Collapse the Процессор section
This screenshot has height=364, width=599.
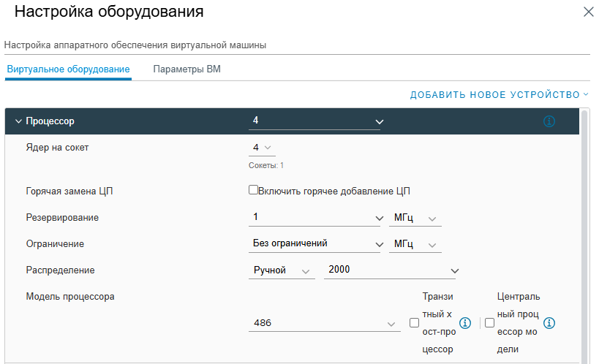(x=18, y=121)
